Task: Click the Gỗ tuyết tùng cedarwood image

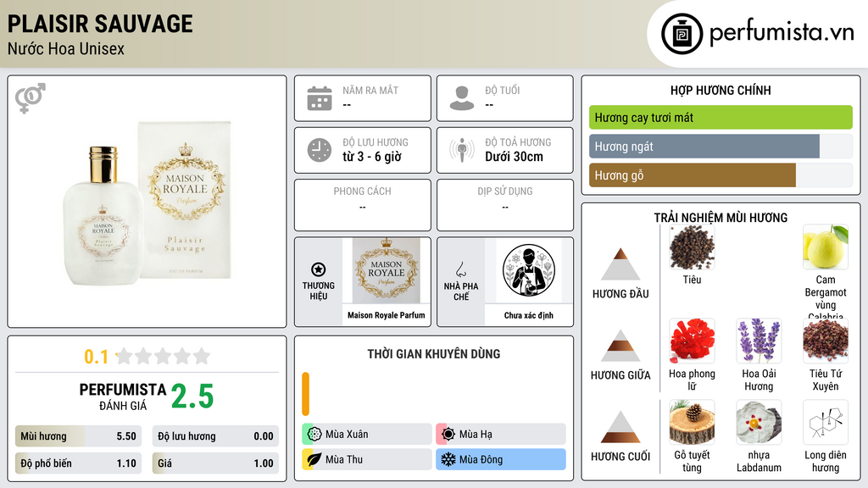Action: click(x=692, y=423)
